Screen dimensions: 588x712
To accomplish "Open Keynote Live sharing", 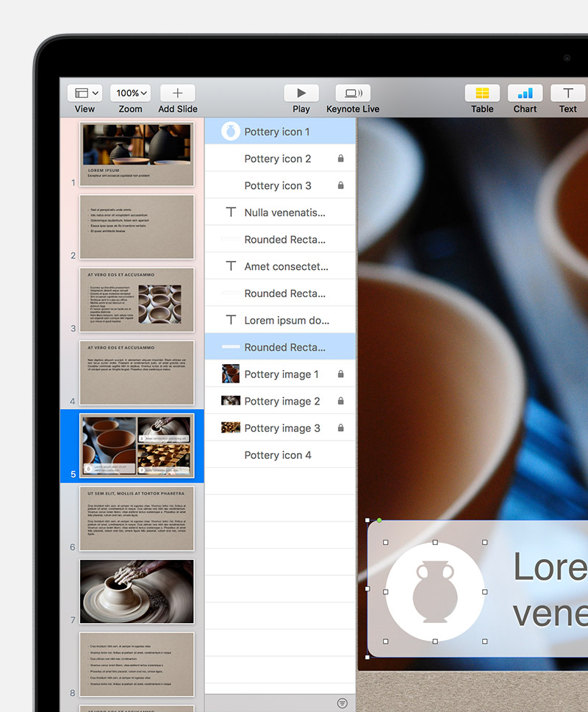I will coord(353,93).
